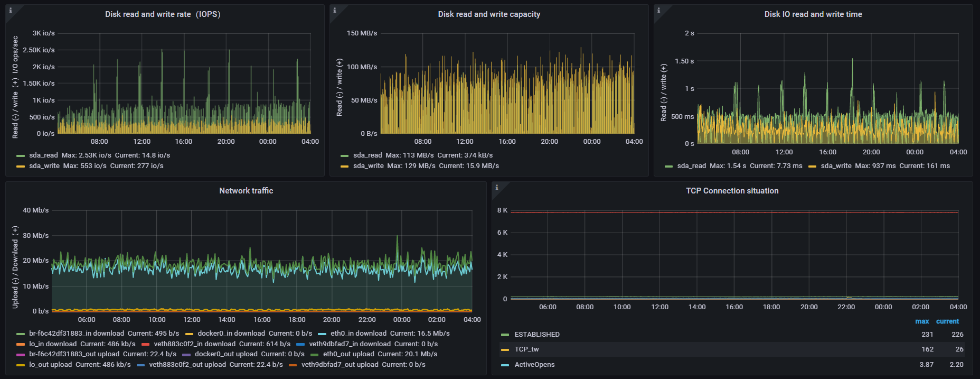The height and width of the screenshot is (379, 980).
Task: Toggle sda_write series in Disk capacity legend
Action: coord(368,166)
